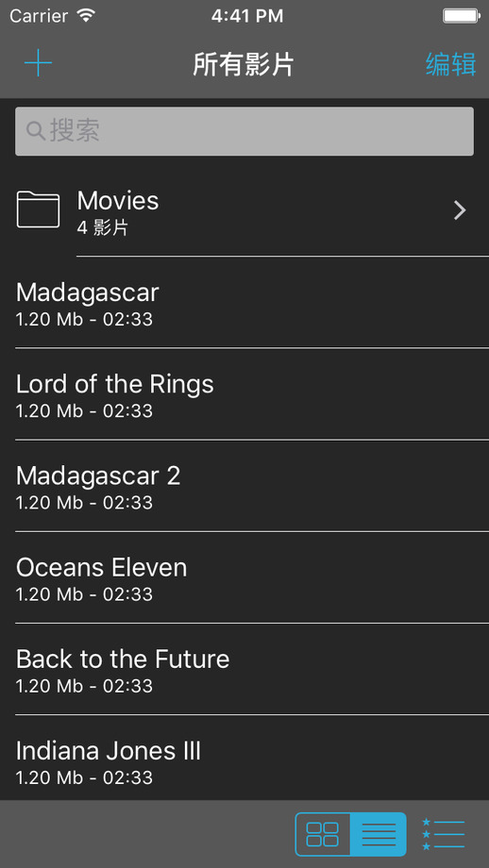The image size is (489, 868).
Task: Tap the status bar clock
Action: (x=247, y=15)
